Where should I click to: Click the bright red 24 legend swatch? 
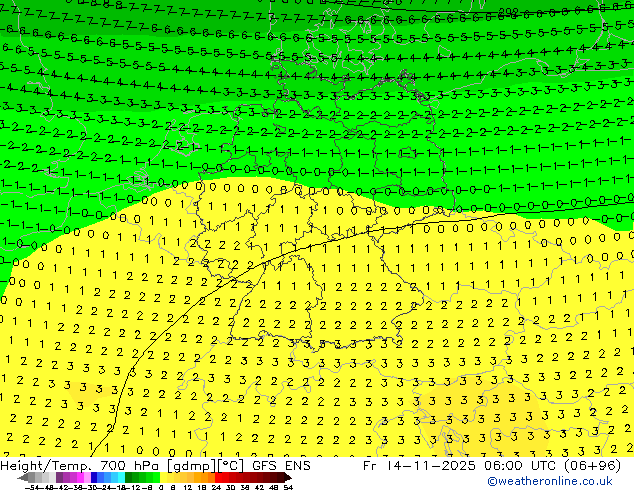coord(218,477)
